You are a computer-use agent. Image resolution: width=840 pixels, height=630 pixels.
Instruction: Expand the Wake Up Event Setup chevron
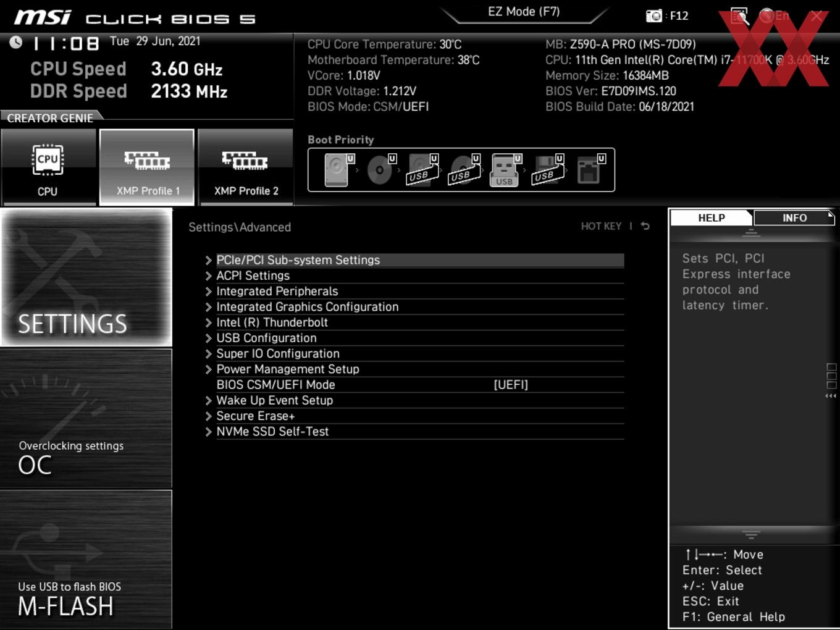(209, 400)
